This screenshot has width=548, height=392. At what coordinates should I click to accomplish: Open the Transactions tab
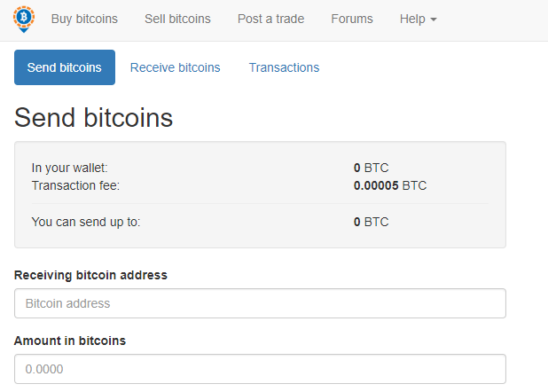point(284,67)
